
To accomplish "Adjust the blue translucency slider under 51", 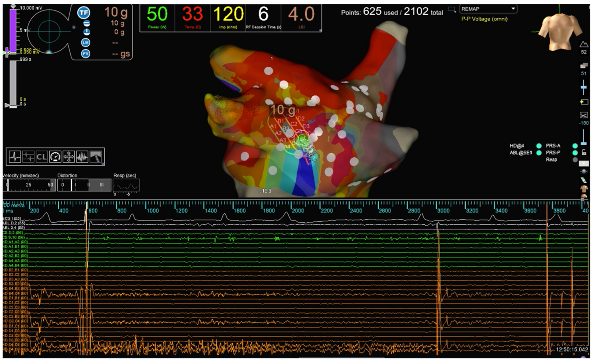I will pos(584,87).
